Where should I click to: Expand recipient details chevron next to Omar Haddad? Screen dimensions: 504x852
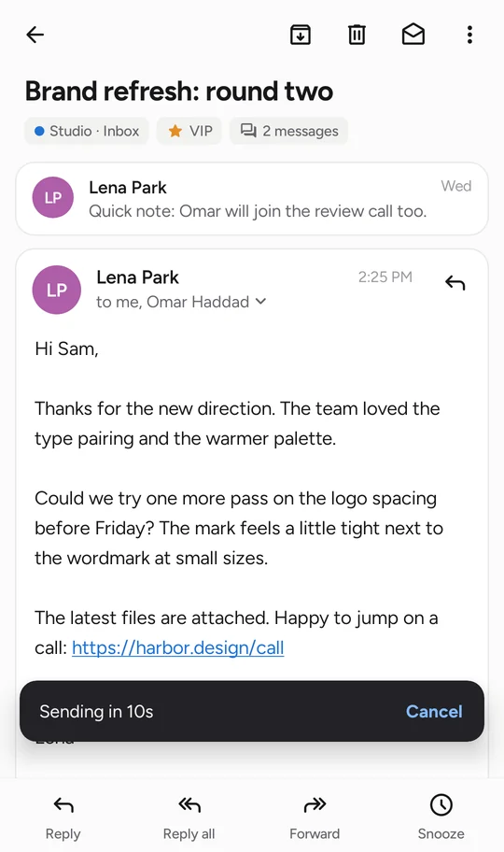click(x=261, y=301)
